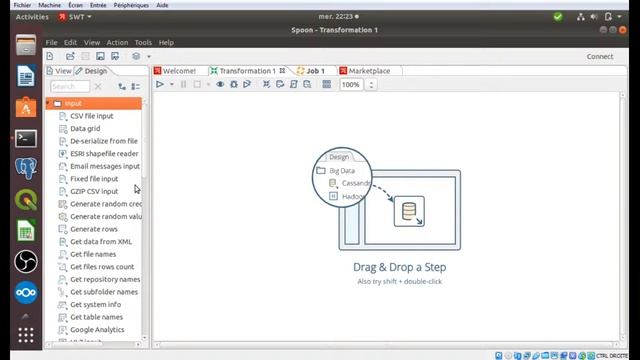
Task: Select the CSV file input step
Action: 92,116
